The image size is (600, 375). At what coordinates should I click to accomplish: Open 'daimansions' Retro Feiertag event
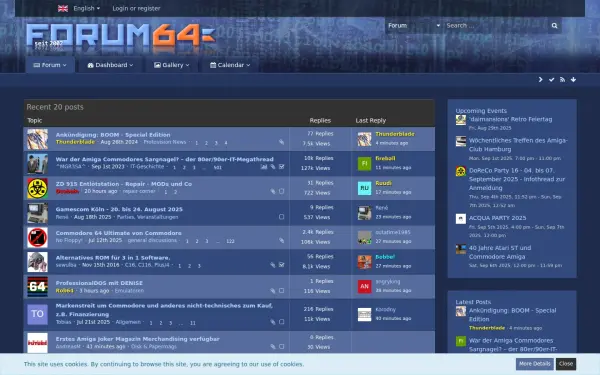510,119
